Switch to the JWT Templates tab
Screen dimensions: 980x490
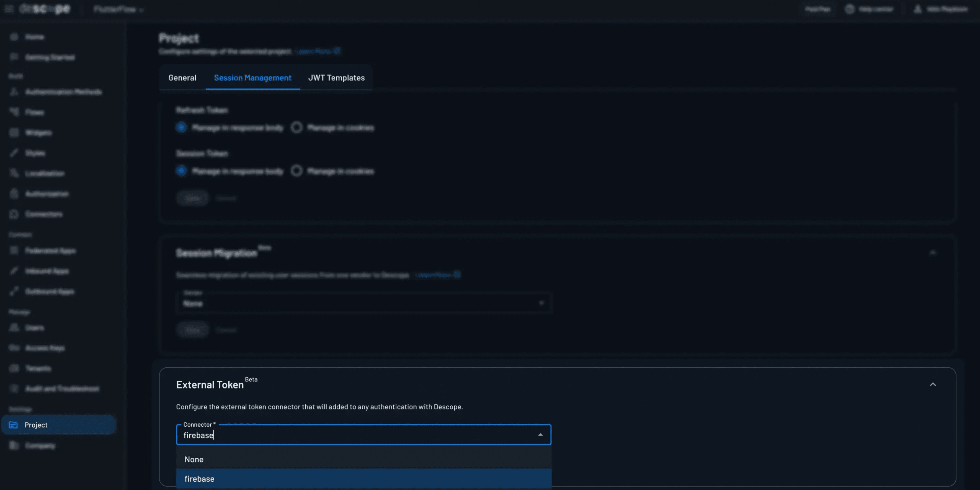pos(336,77)
